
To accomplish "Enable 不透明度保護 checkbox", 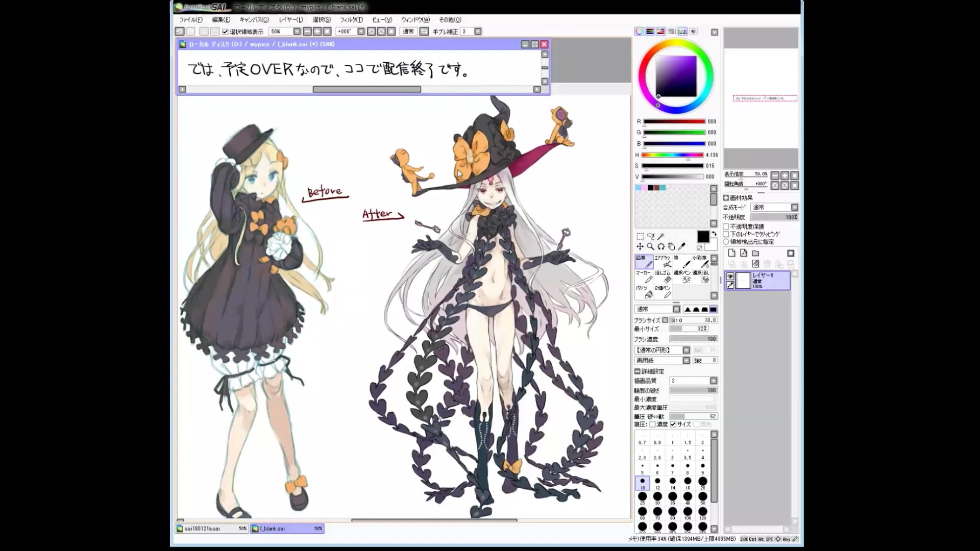I will pyautogui.click(x=726, y=227).
